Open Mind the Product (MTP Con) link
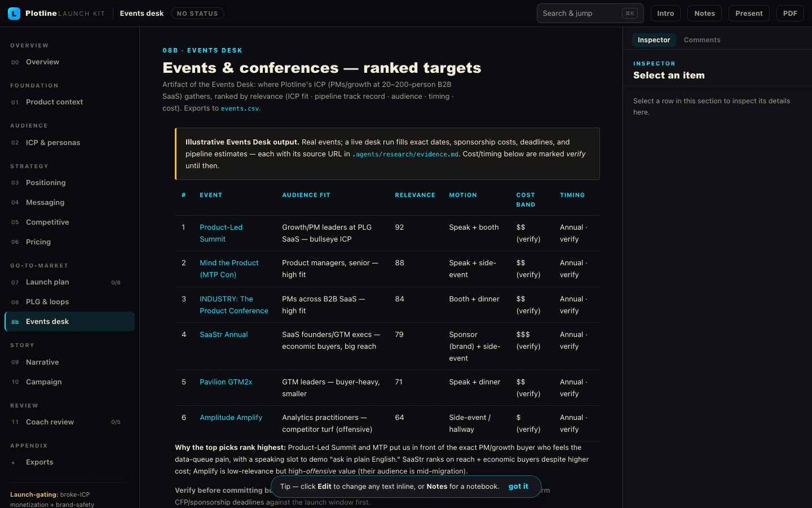This screenshot has width=812, height=508. [x=229, y=269]
